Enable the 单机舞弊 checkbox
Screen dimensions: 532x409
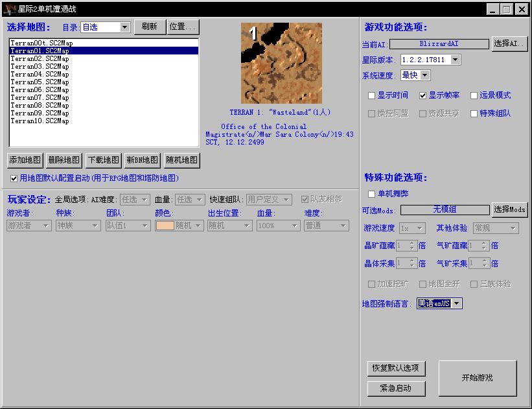coord(372,194)
